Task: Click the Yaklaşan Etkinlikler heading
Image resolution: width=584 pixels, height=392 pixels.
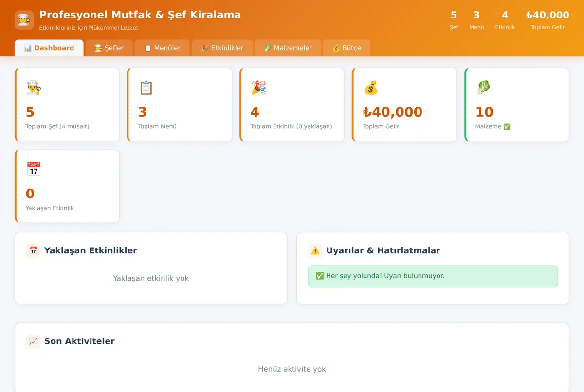Action: (x=91, y=250)
